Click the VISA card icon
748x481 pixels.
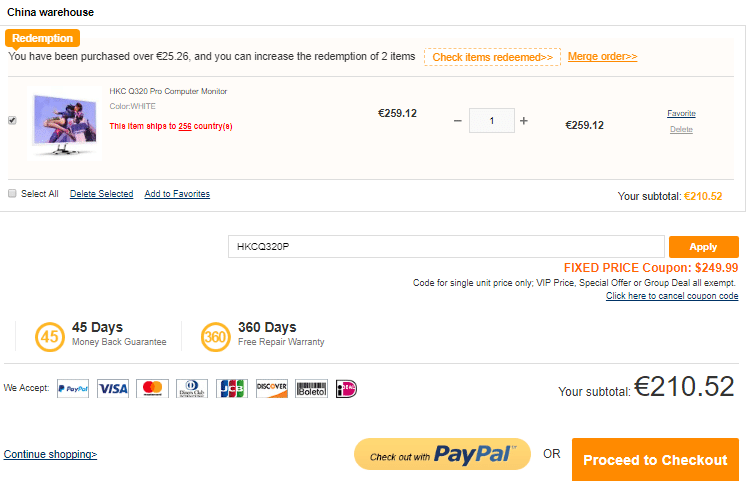[113, 388]
